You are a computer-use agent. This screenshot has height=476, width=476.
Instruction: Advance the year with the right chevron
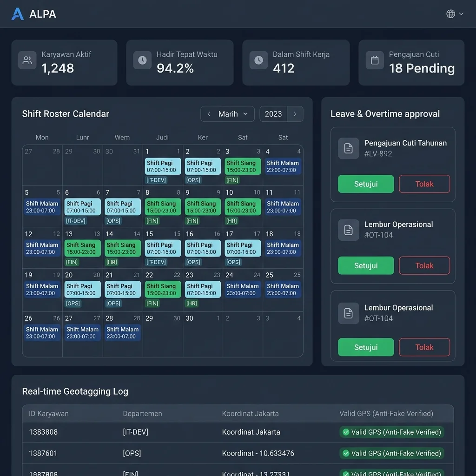pos(295,114)
